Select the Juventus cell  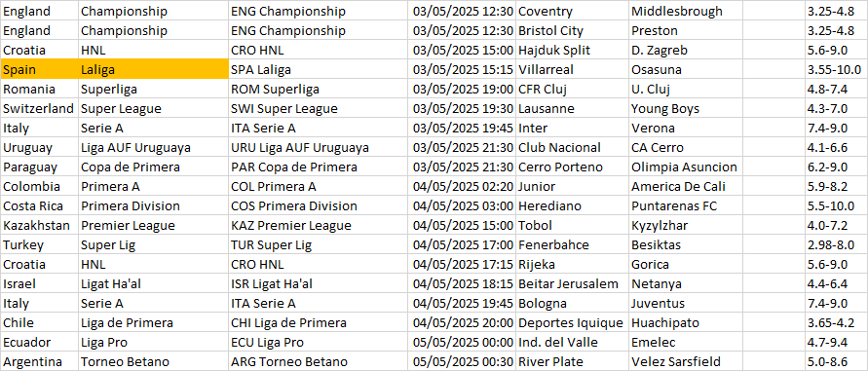717,304
